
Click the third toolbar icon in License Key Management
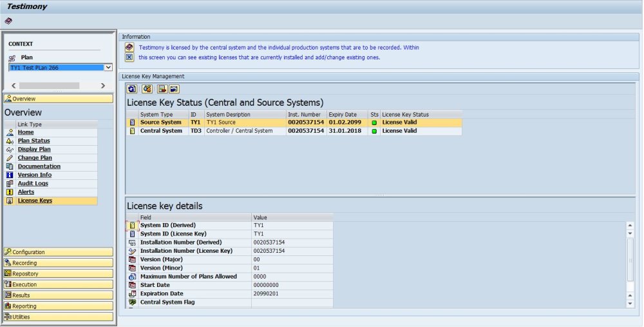point(162,89)
